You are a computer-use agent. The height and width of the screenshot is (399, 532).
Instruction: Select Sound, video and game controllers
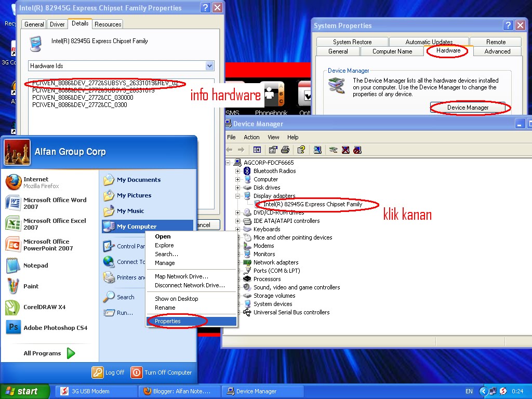coord(297,287)
